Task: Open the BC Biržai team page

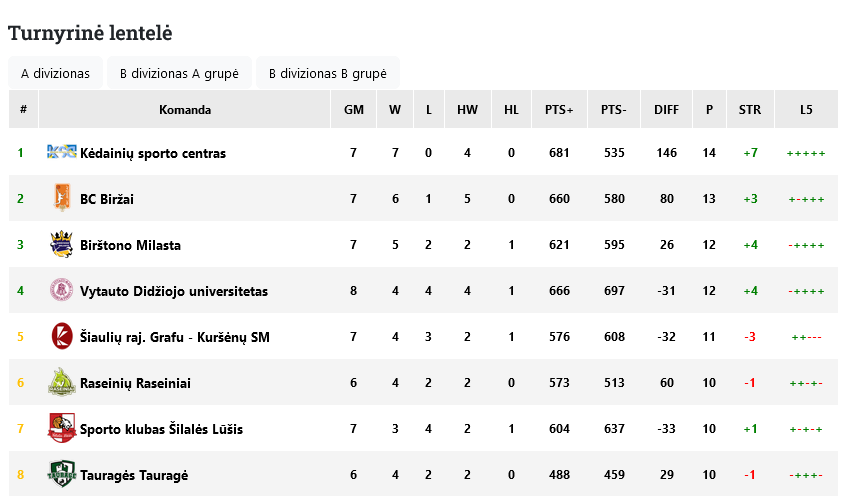Action: (106, 199)
